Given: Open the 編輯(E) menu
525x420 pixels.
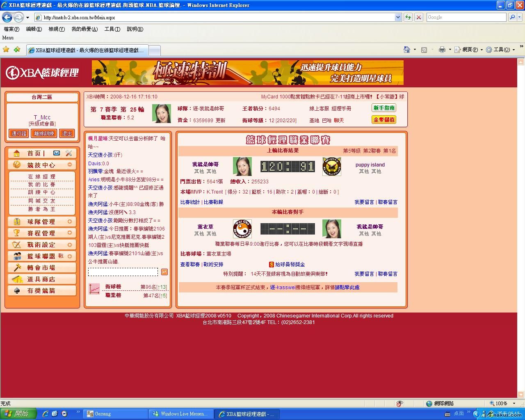Looking at the screenshot, I should (34, 29).
